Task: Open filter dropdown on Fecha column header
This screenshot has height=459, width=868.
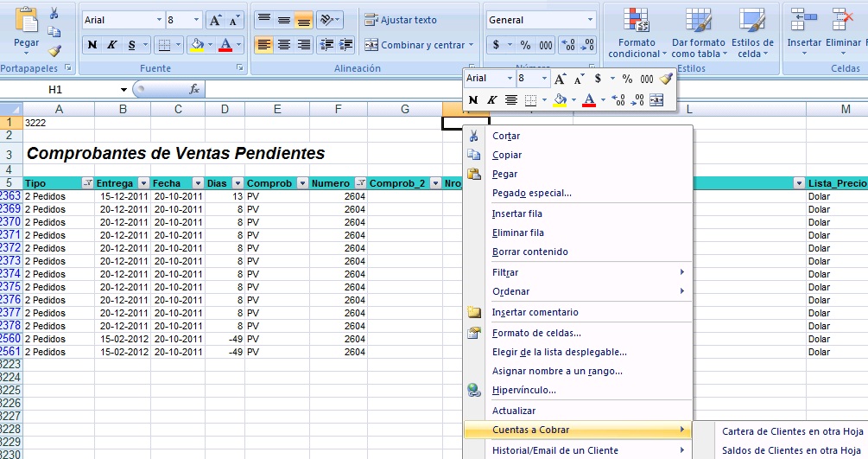Action: click(198, 183)
